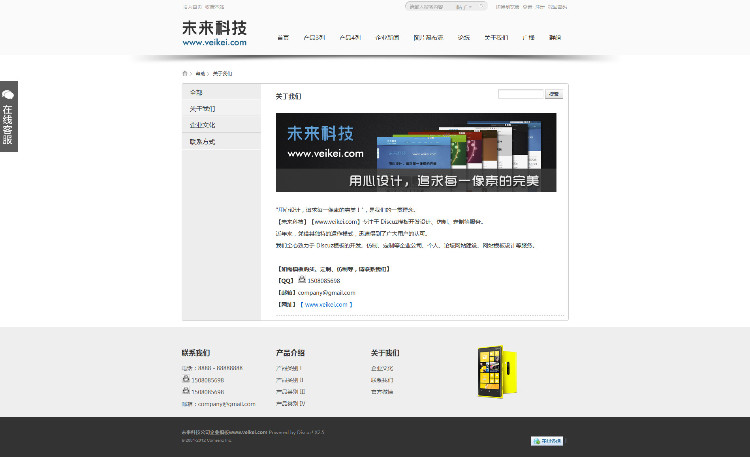Select 全部 in the left sidebar
750x457 pixels.
pyautogui.click(x=221, y=92)
